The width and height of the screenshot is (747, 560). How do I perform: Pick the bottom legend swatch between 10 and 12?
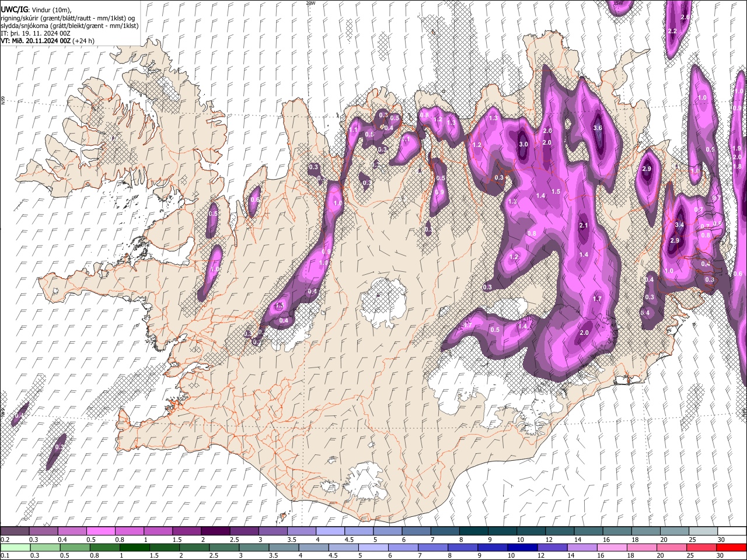click(522, 548)
